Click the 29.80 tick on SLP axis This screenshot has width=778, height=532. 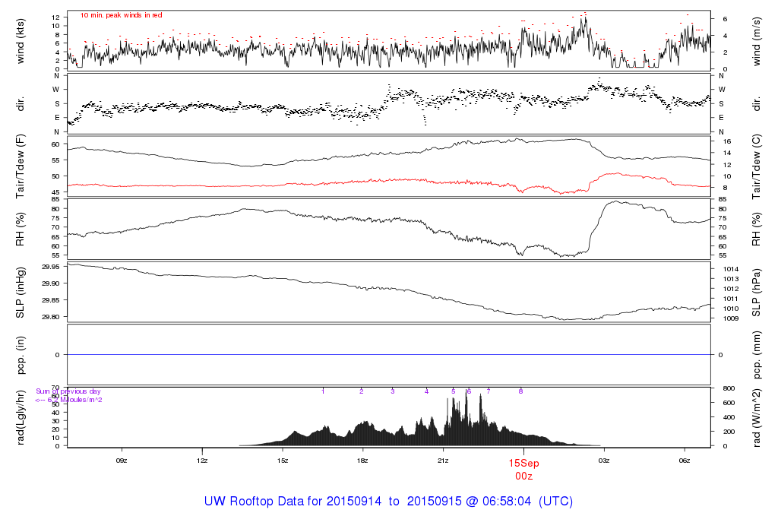click(x=51, y=317)
